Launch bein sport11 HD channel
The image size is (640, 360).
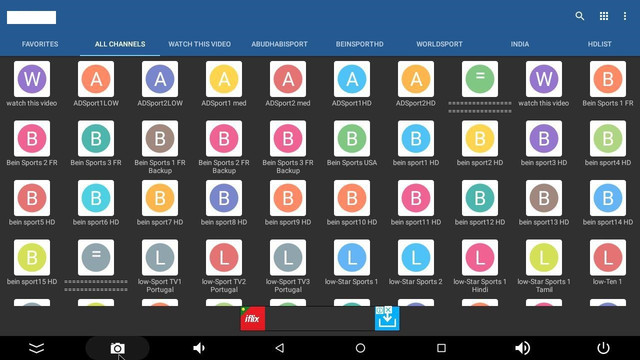[x=416, y=198]
